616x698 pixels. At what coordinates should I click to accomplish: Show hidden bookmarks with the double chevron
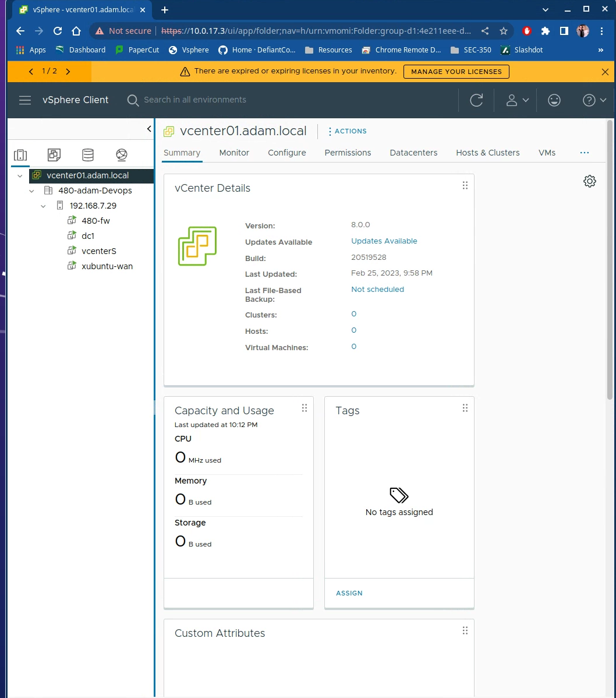[600, 50]
